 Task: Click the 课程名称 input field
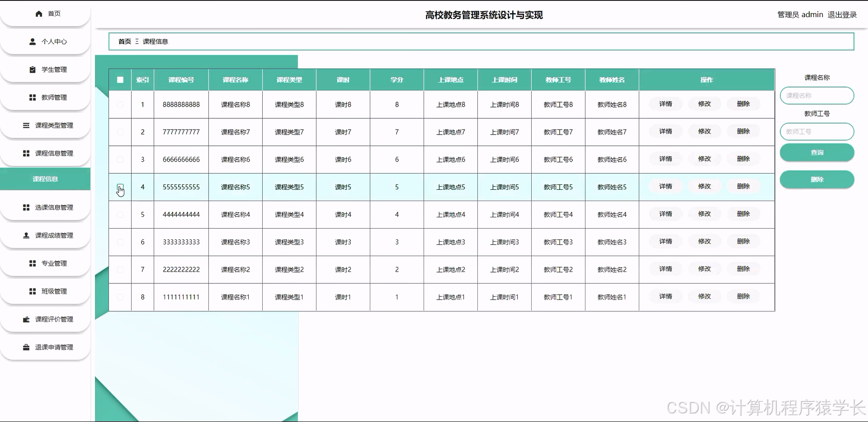pyautogui.click(x=816, y=95)
